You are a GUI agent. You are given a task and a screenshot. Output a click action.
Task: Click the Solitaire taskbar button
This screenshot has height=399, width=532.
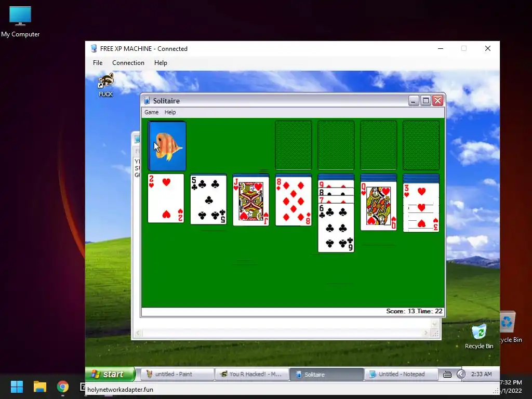326,374
